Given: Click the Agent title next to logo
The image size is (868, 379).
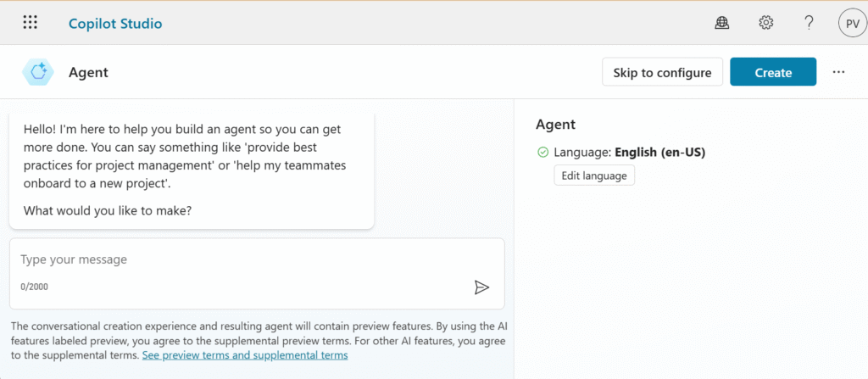Looking at the screenshot, I should click(88, 73).
